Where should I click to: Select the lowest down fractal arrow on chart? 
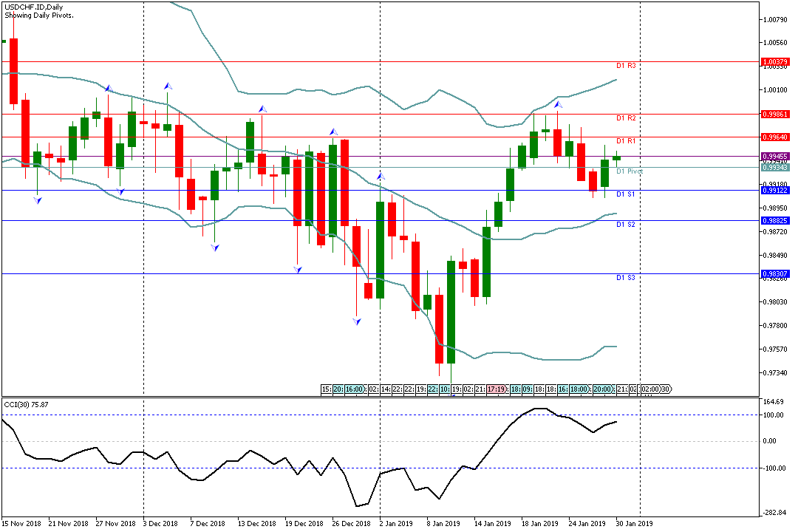356,321
